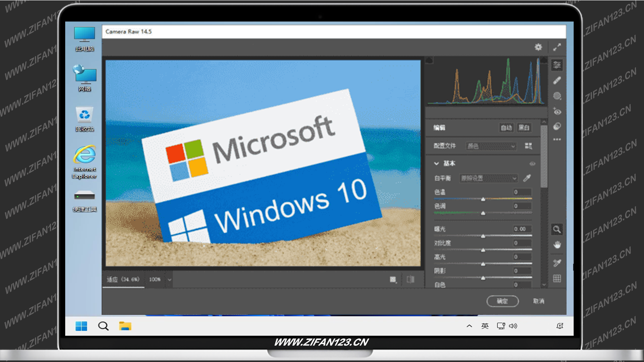The height and width of the screenshot is (362, 644).
Task: Open the filmstrip settings icon below the preview
Action: 393,280
